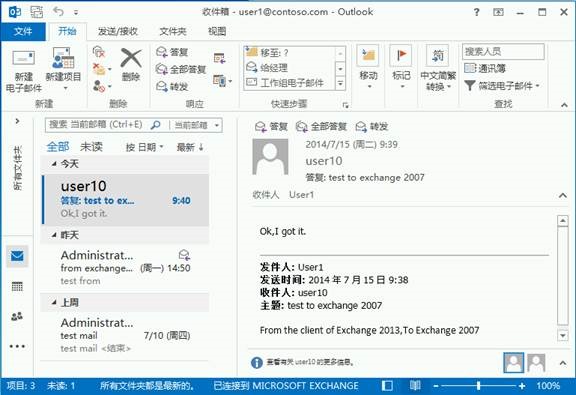This screenshot has width=576, height=395.
Task: Click the large Delete (删除) X icon
Action: click(x=131, y=58)
